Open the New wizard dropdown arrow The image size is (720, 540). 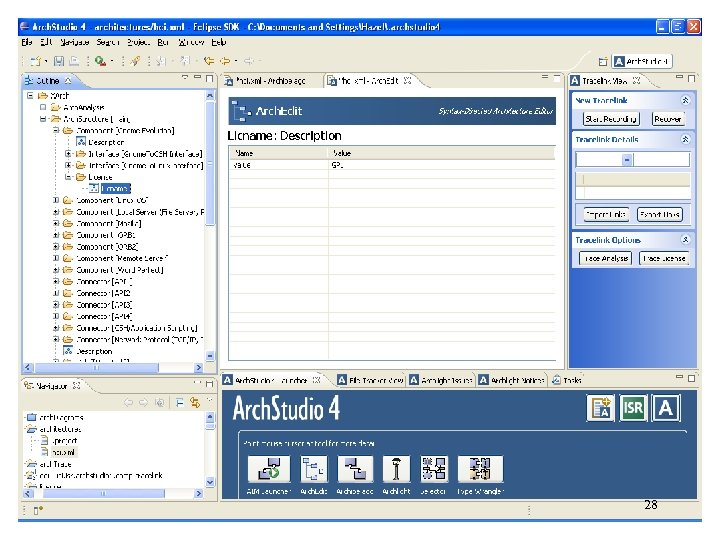(46, 61)
